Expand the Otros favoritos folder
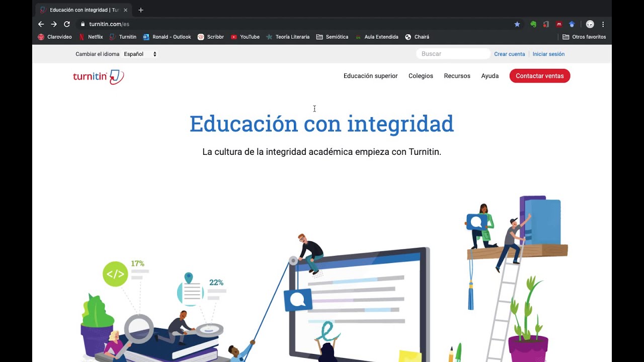This screenshot has height=362, width=644. click(584, 37)
